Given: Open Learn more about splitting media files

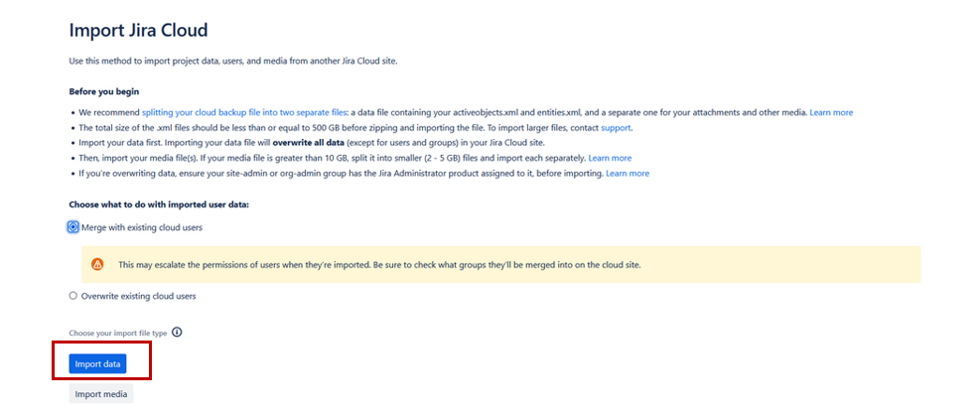Looking at the screenshot, I should tap(610, 158).
